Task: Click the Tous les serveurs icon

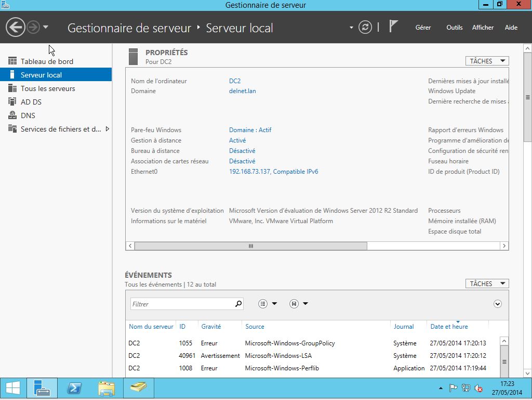Action: tap(12, 88)
